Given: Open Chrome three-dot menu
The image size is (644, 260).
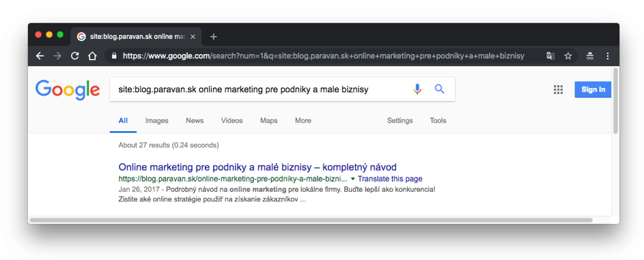Looking at the screenshot, I should tap(607, 56).
